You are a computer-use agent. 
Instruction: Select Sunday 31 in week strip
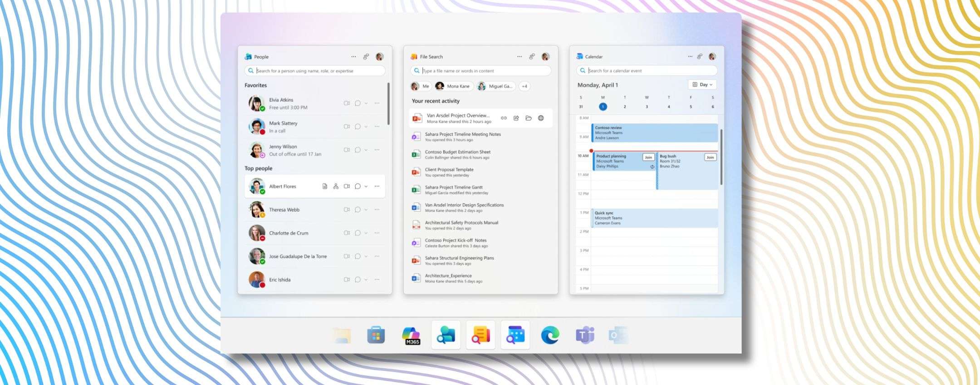[581, 107]
